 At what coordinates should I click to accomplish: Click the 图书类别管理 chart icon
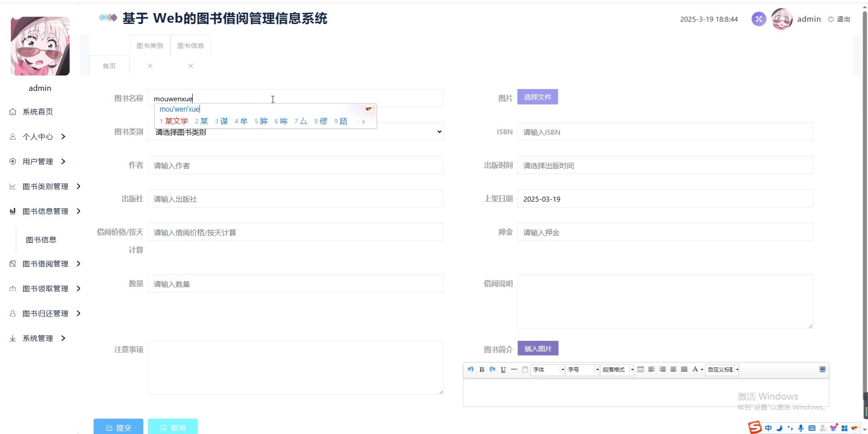pyautogui.click(x=13, y=186)
